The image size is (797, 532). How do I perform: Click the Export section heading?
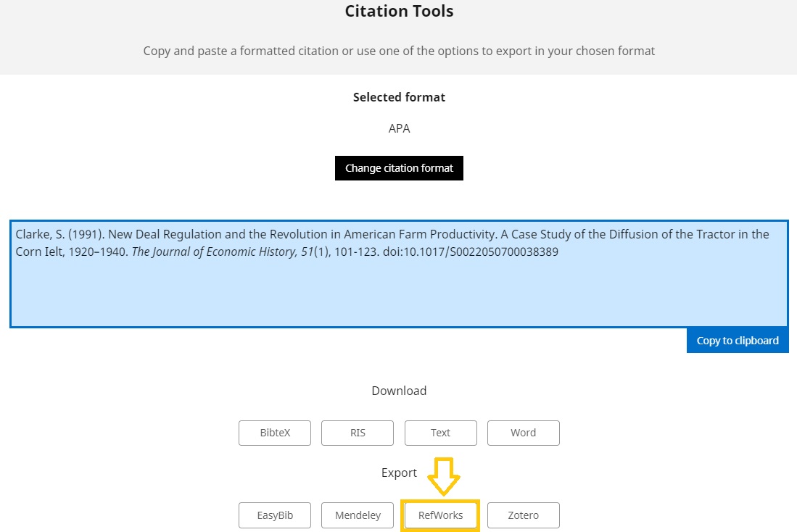click(x=399, y=473)
